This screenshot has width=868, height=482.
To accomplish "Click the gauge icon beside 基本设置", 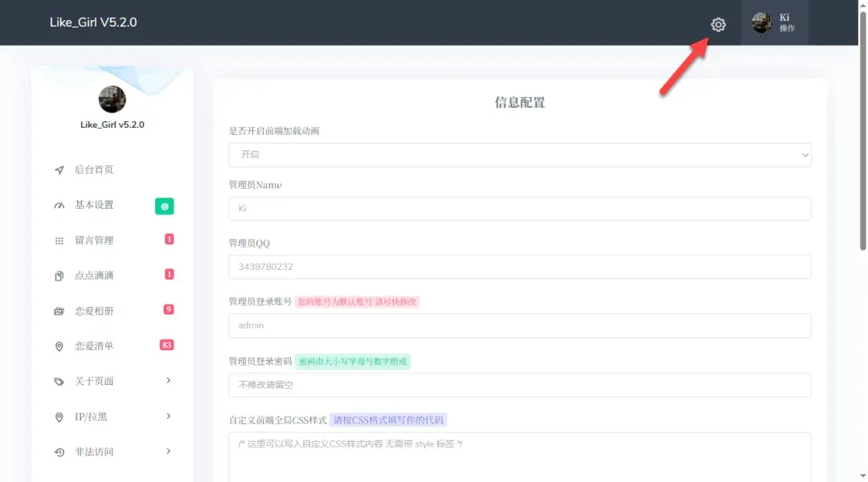I will tap(59, 206).
